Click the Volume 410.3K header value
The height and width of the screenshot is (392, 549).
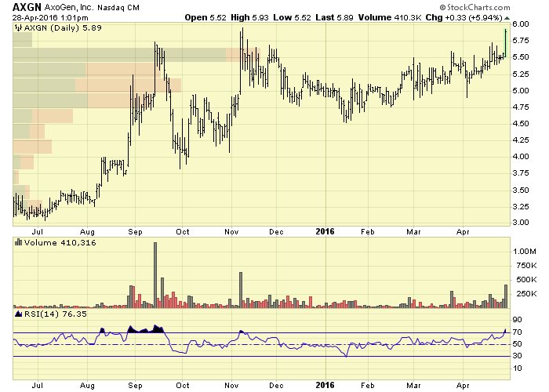click(390, 17)
